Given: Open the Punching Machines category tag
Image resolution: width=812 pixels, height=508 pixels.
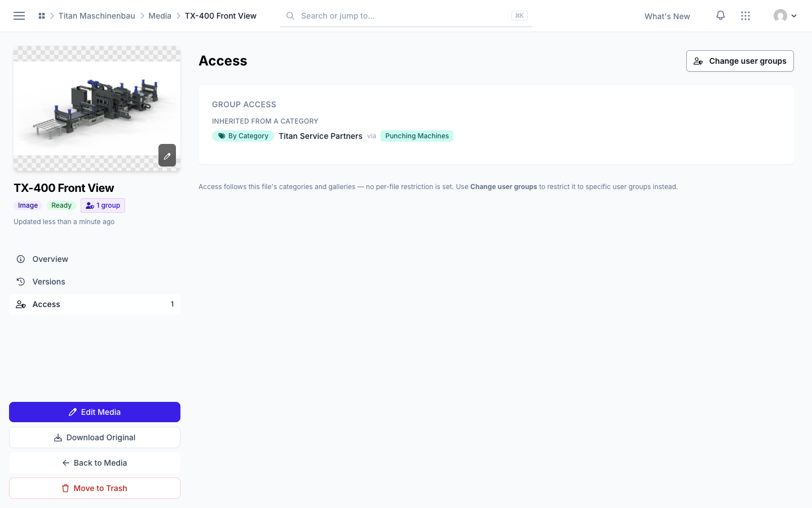Looking at the screenshot, I should [x=417, y=136].
